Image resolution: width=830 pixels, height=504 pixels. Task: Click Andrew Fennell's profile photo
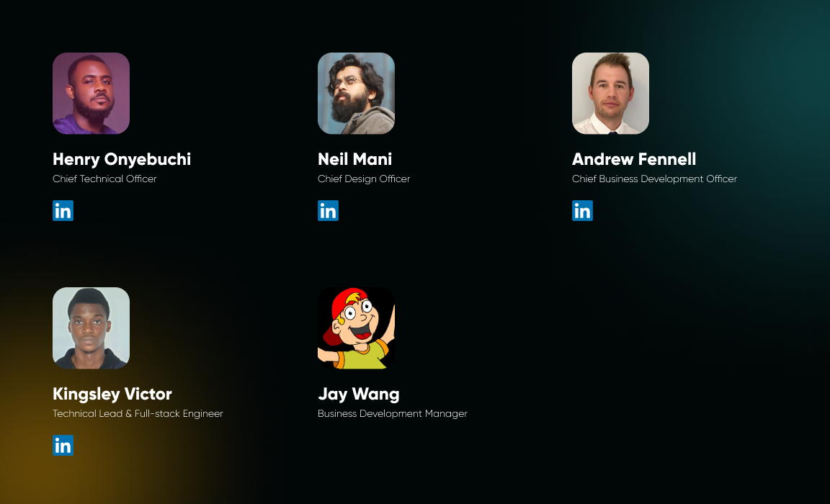coord(610,93)
